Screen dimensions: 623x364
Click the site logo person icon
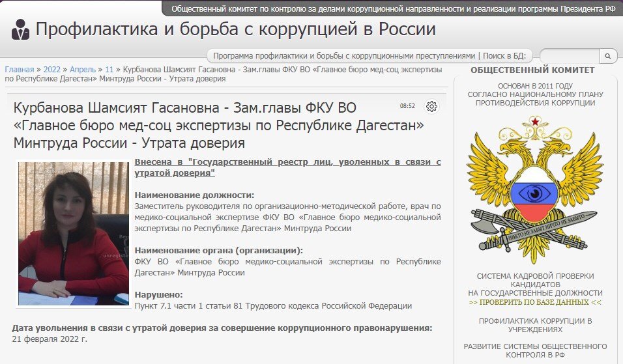click(x=20, y=29)
